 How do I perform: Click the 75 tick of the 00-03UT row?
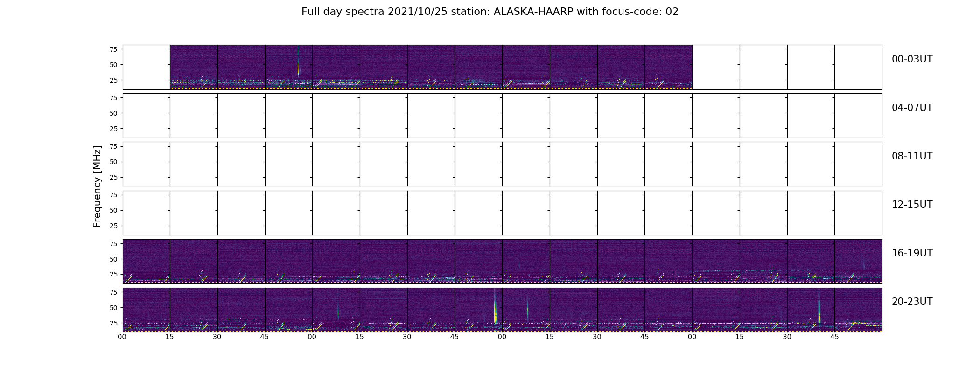click(113, 49)
